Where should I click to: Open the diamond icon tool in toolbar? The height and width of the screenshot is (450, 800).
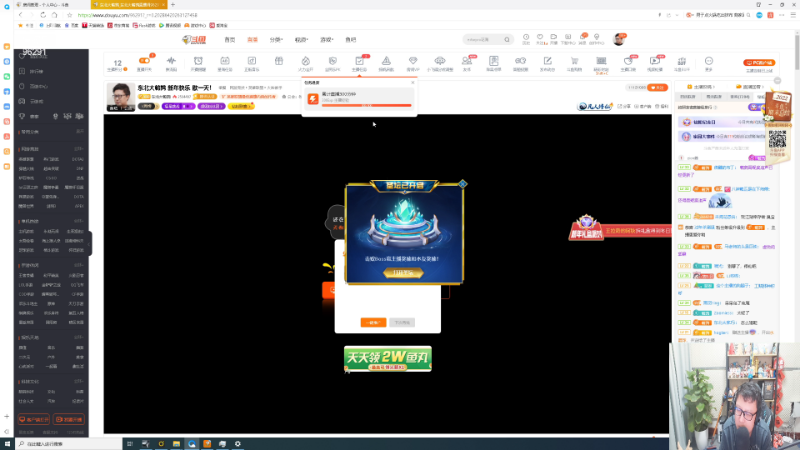point(413,61)
